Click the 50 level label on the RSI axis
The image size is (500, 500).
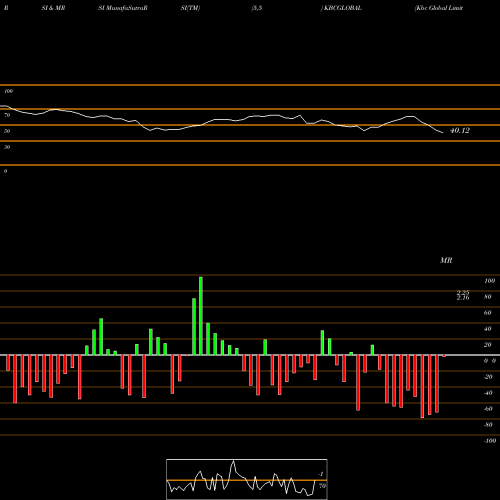click(7, 131)
